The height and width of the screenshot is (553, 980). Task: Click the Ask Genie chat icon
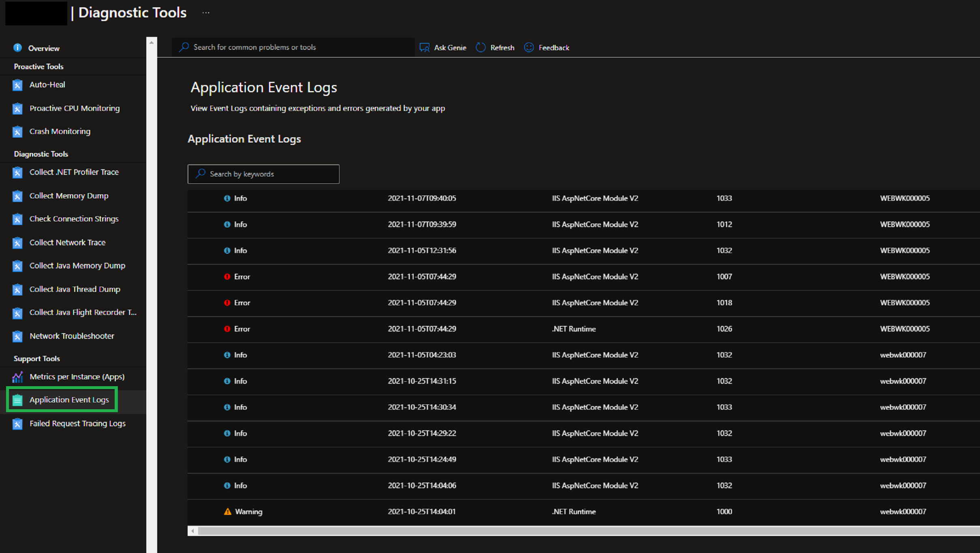coord(424,47)
